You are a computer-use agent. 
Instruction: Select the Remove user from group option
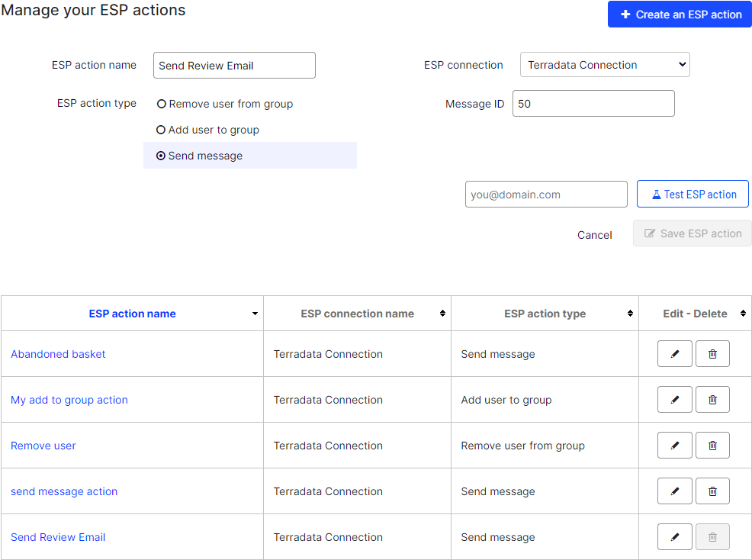[x=161, y=104]
